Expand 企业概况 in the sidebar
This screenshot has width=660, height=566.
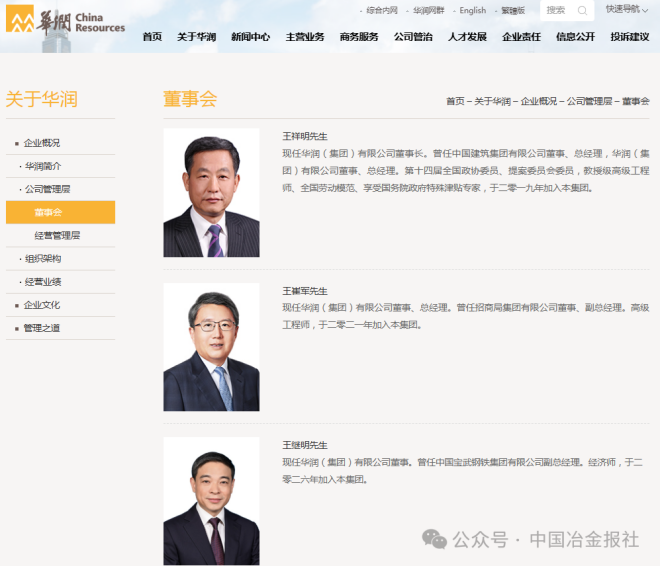(42, 143)
